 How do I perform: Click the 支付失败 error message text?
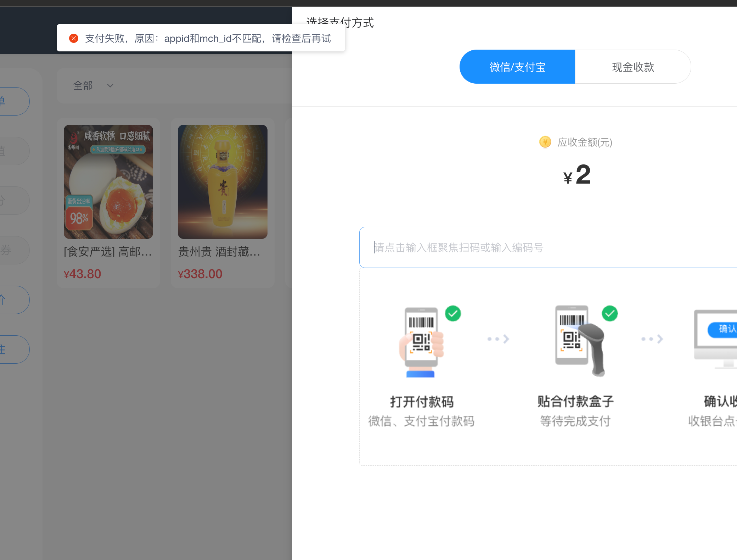click(208, 38)
